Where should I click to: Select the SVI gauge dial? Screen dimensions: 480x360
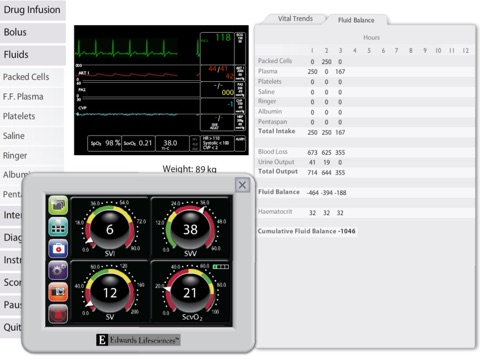tap(110, 228)
